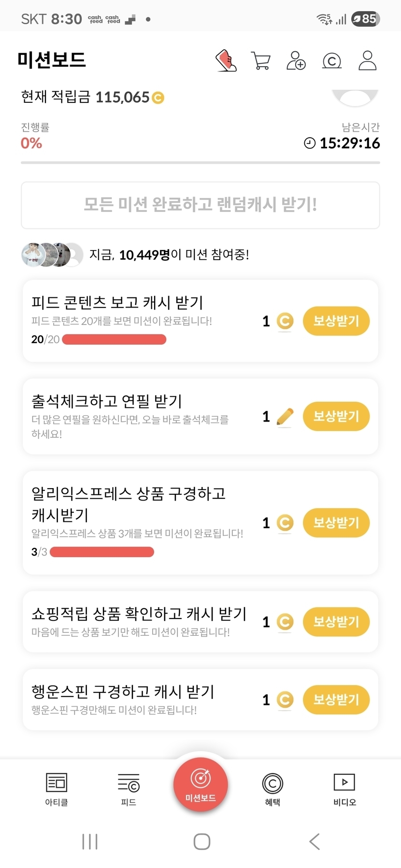Viewport: 401px width, 868px height.
Task: Claim reward for 알리익스프레스 mission
Action: 336,522
